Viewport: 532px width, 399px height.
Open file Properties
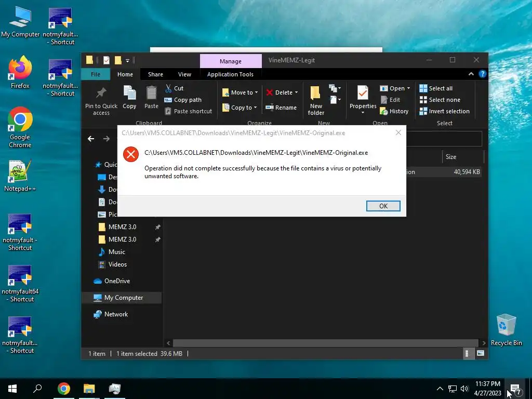point(363,97)
